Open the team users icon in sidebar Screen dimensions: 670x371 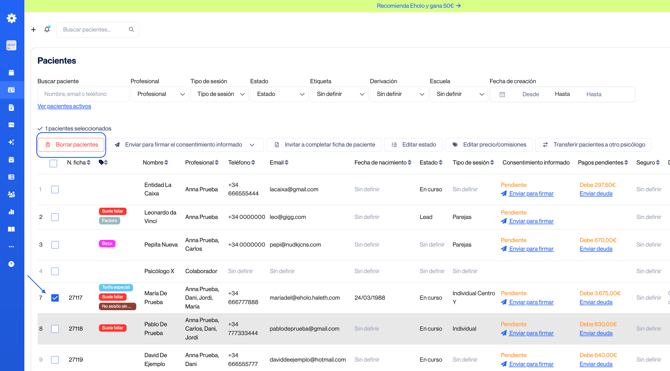(12, 194)
